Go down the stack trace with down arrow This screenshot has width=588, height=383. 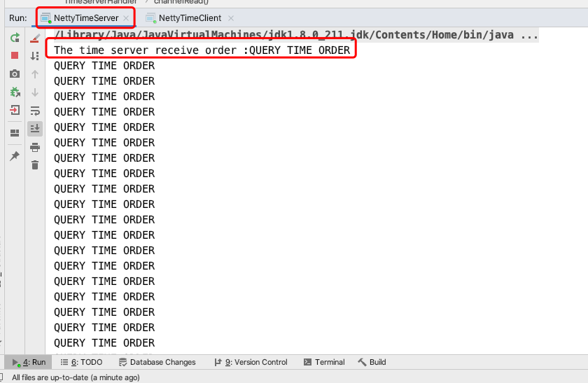pos(35,92)
